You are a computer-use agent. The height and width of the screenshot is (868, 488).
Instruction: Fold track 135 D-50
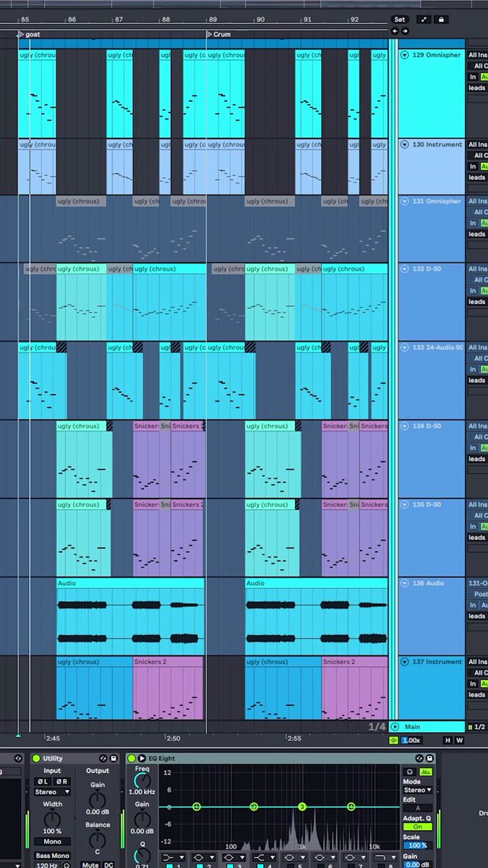(x=405, y=504)
